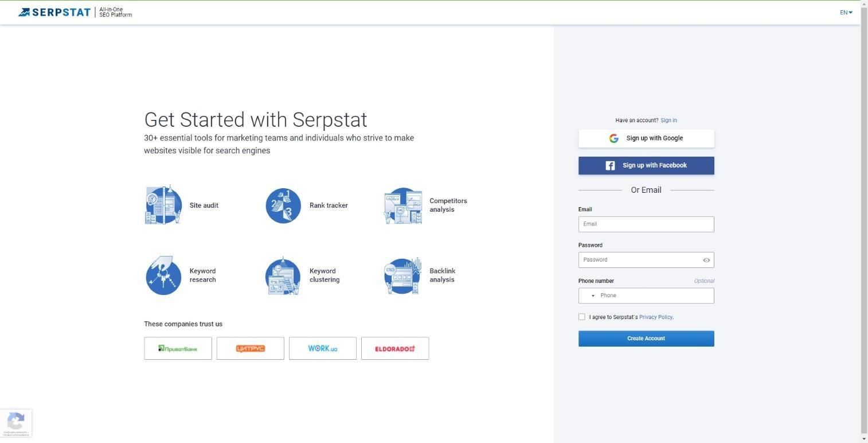Screen dimensions: 868x443
Task: Open the Privacy Policy link
Action: click(x=655, y=317)
